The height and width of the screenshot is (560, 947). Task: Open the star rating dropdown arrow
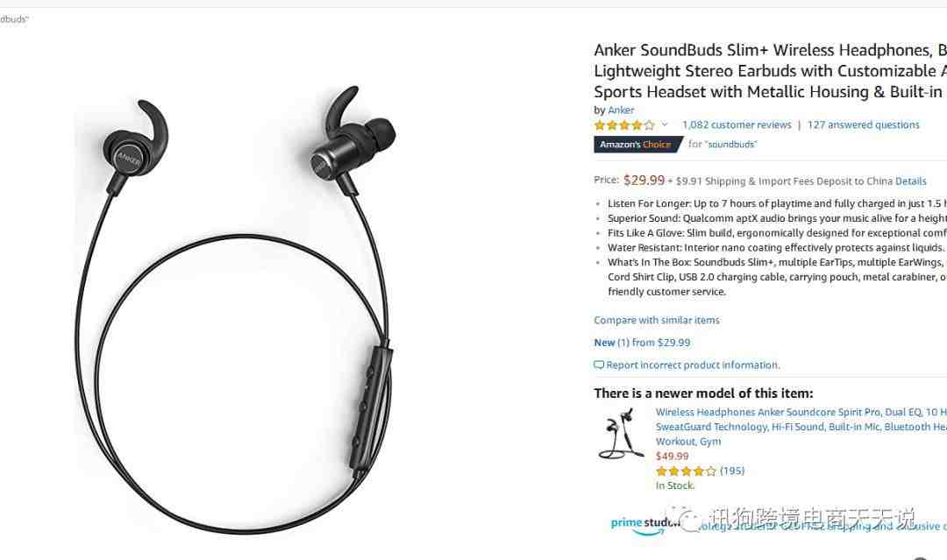click(665, 125)
